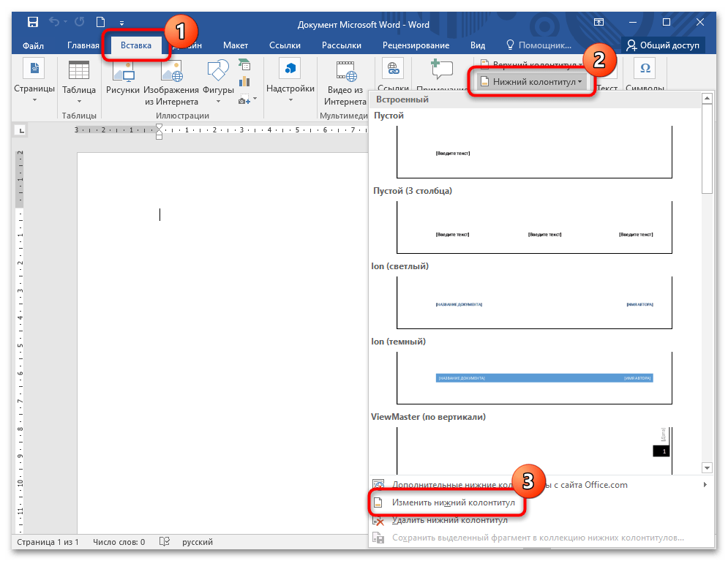
Task: Switch to the Главная tab
Action: (83, 45)
